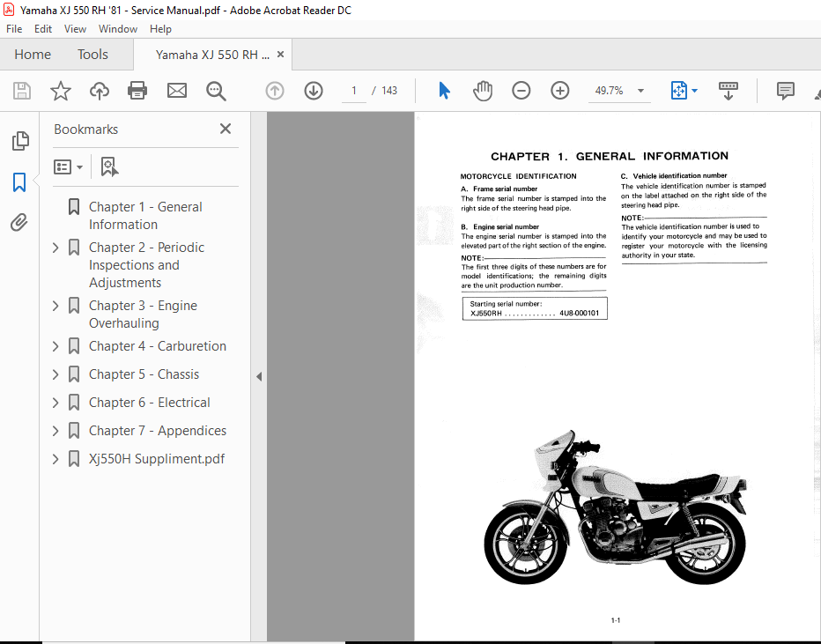This screenshot has width=821, height=644.
Task: Click the motorcycle photo on the page
Action: [x=615, y=507]
